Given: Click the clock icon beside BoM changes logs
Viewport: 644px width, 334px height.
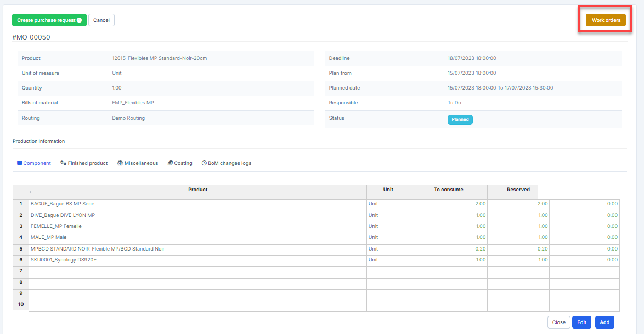Looking at the screenshot, I should [204, 163].
